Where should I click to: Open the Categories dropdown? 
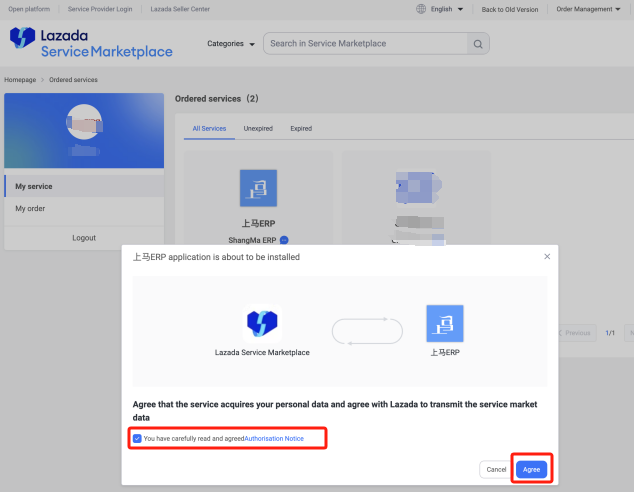[231, 44]
